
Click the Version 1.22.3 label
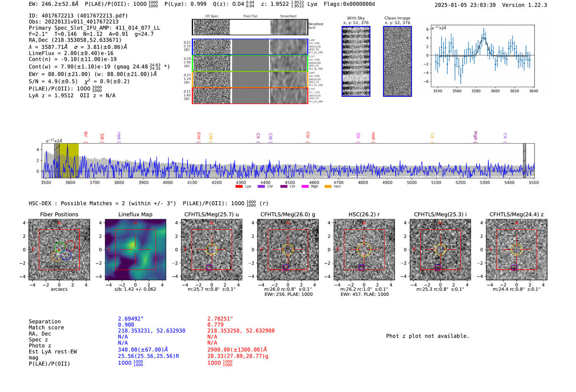[x=525, y=5]
